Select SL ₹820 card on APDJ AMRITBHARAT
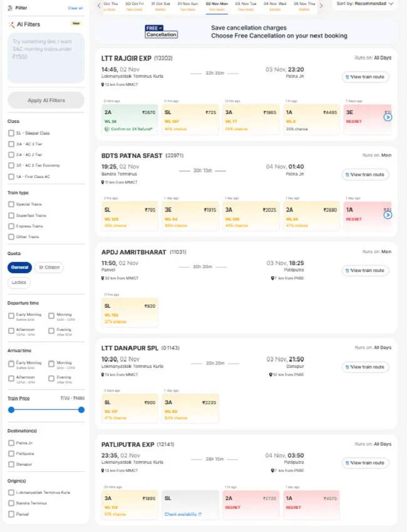Viewport: 407px width, 532px height. click(x=130, y=313)
